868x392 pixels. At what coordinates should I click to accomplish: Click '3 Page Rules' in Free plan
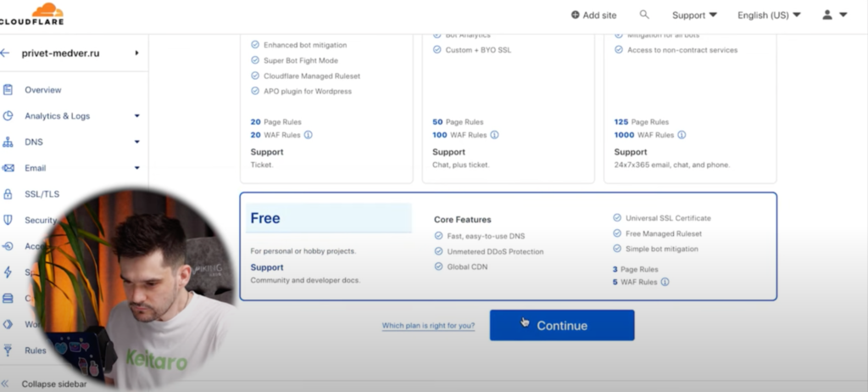(x=635, y=269)
